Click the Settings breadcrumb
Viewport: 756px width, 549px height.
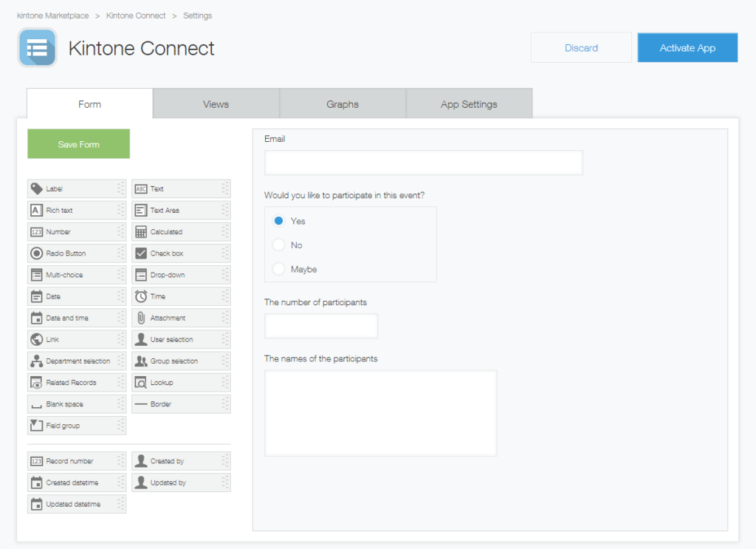pyautogui.click(x=198, y=16)
